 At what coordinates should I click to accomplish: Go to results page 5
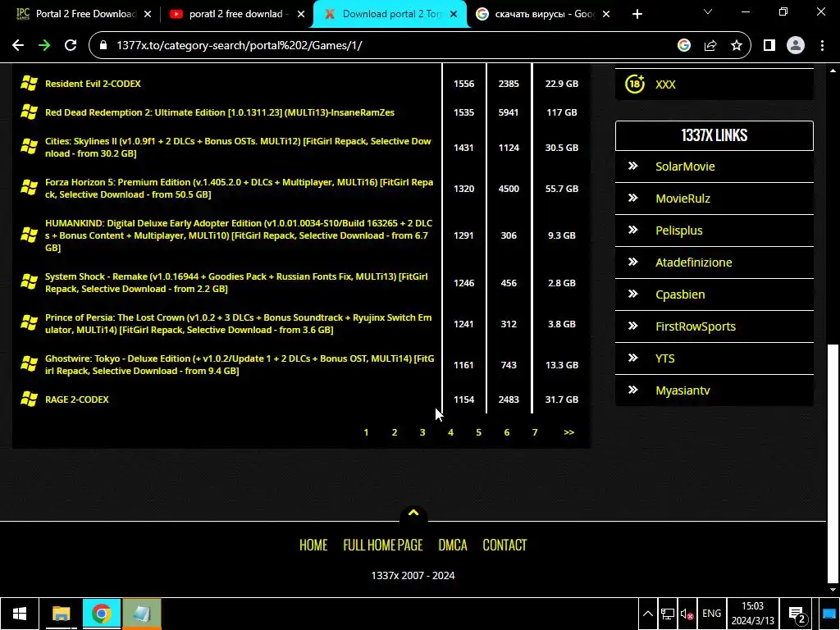pos(478,432)
